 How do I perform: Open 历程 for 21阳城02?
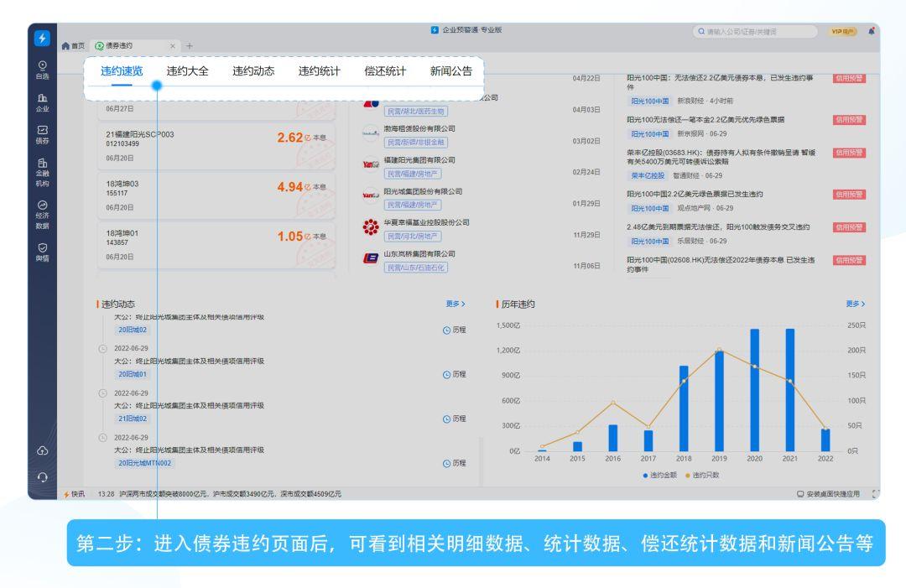click(454, 419)
